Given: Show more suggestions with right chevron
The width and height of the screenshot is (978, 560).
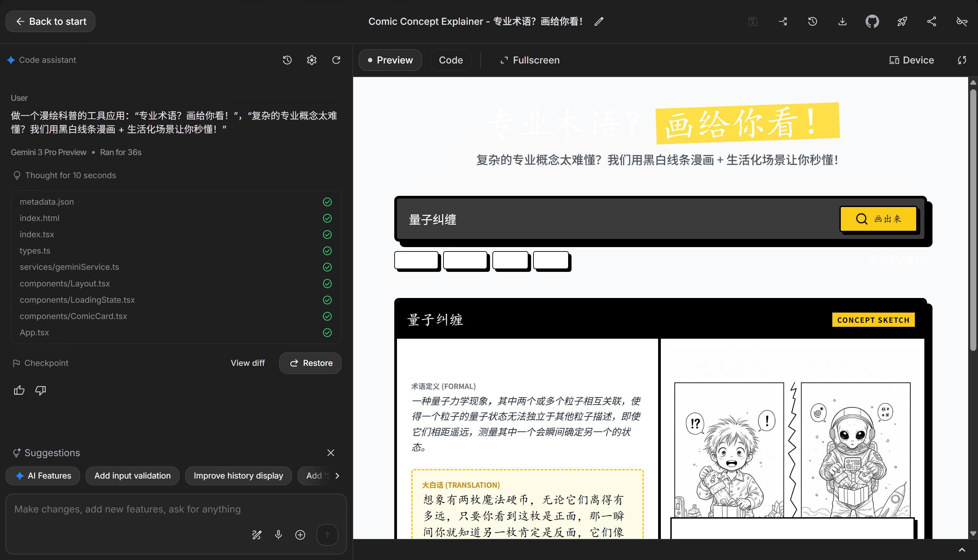Looking at the screenshot, I should (x=338, y=476).
